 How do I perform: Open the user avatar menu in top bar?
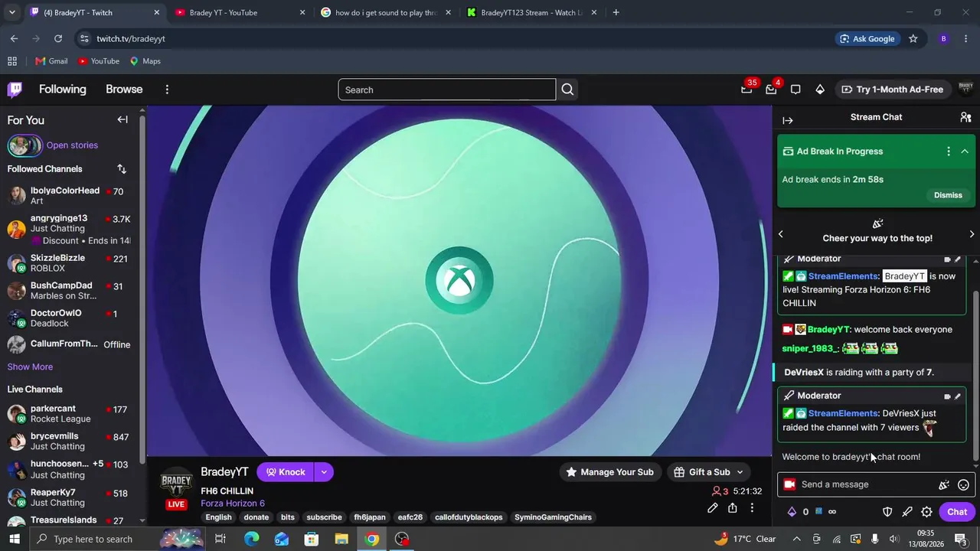click(965, 90)
